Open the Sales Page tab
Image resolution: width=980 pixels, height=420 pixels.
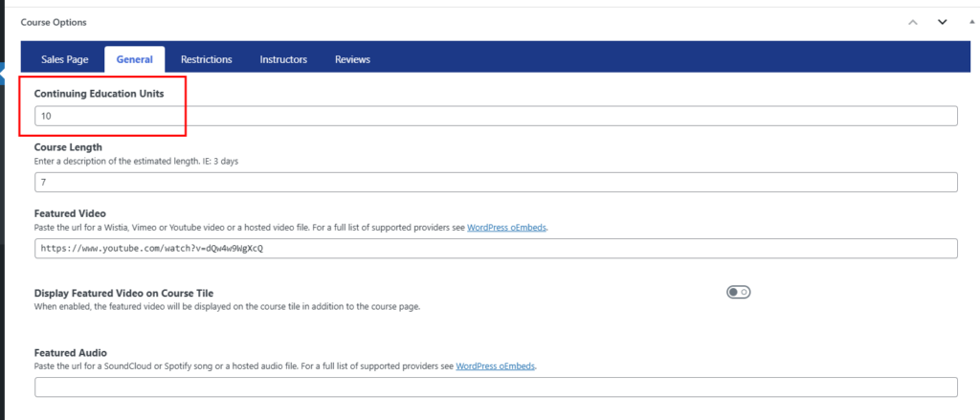tap(64, 59)
